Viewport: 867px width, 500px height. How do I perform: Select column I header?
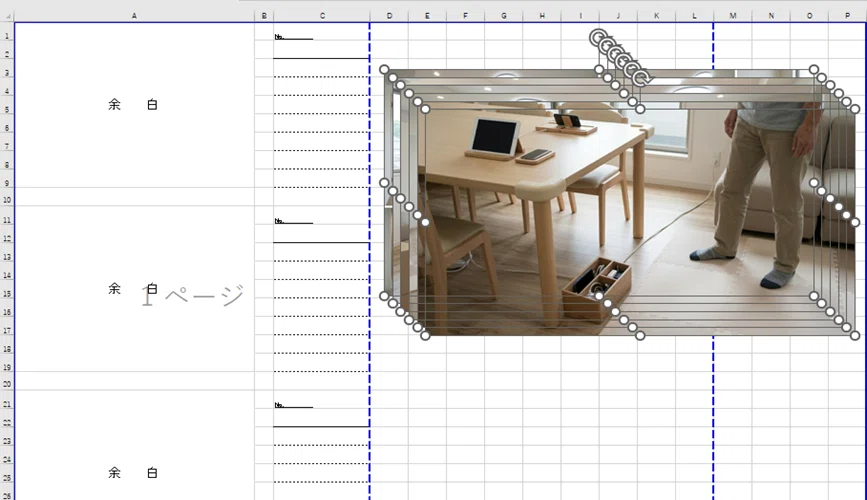coord(580,16)
